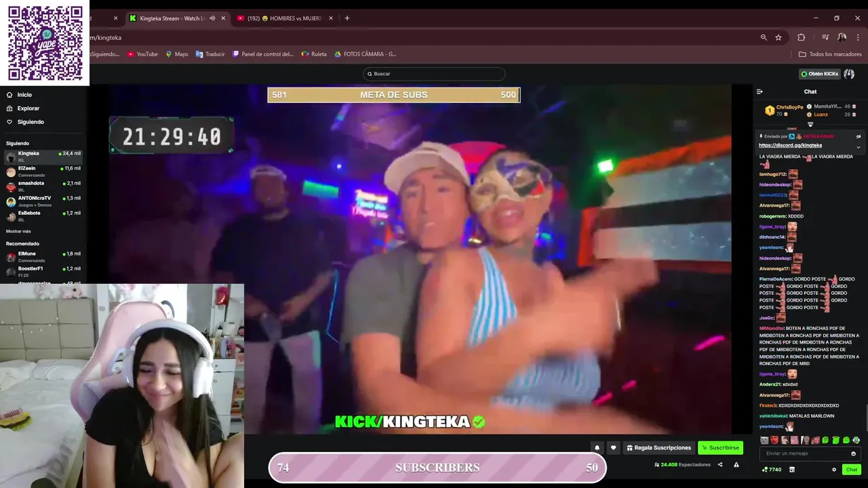Screen dimensions: 868x488
Task: Click the green Chat send button
Action: click(x=851, y=470)
